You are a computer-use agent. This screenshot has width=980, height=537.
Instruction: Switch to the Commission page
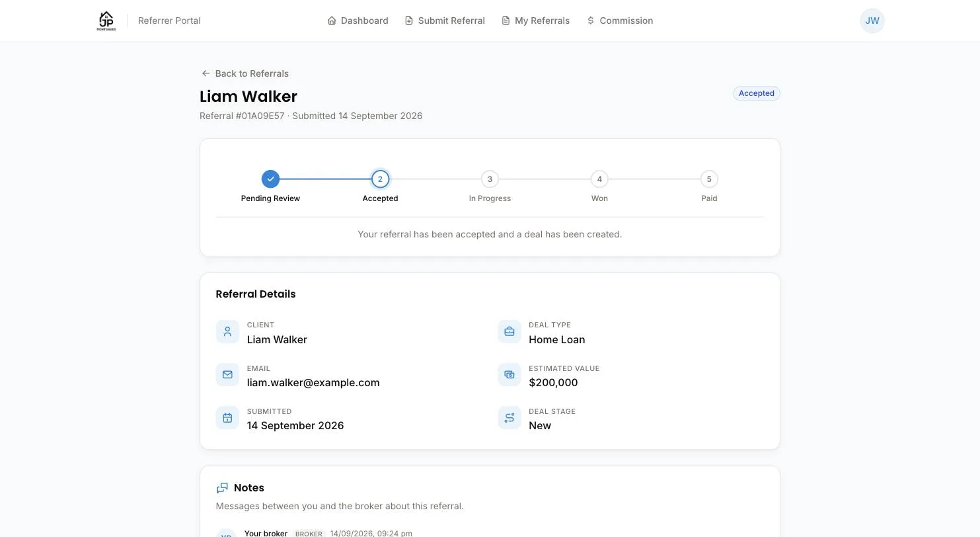(620, 21)
